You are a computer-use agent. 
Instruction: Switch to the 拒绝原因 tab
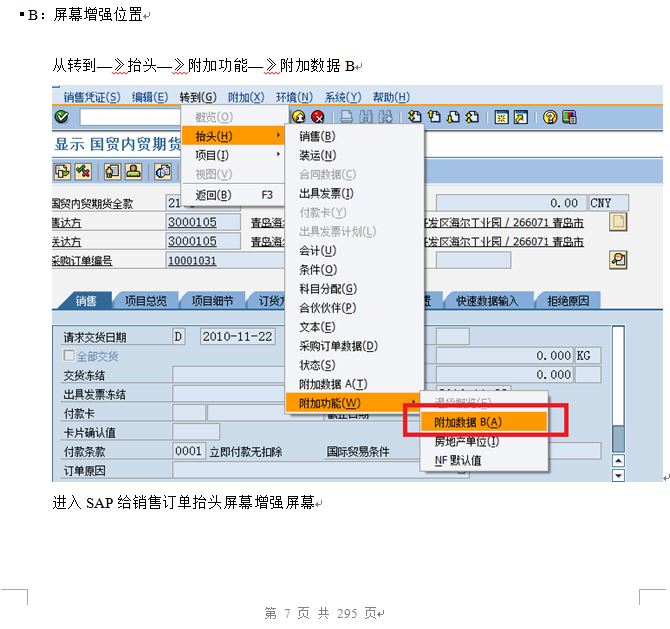click(568, 301)
